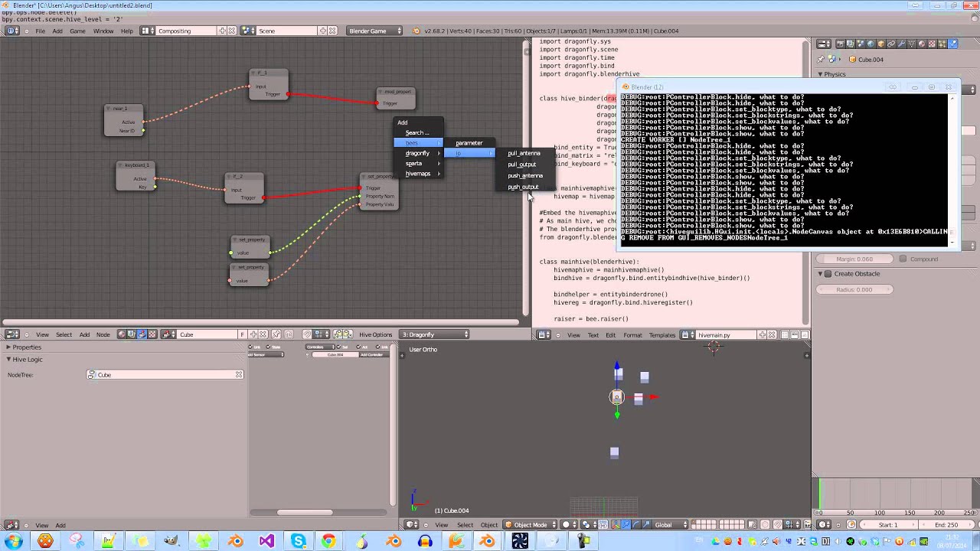Select parameter in the bees submenu
Screen dimensions: 980x551
(x=469, y=143)
